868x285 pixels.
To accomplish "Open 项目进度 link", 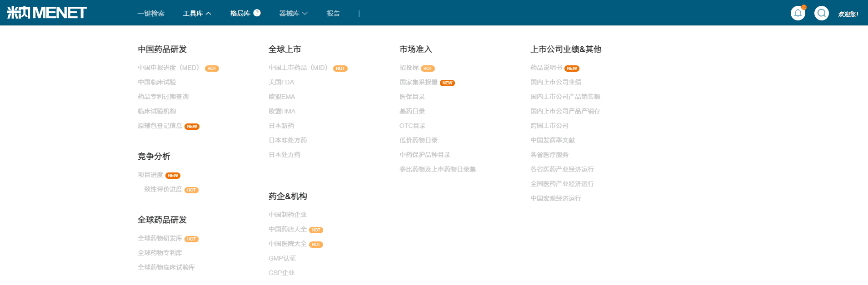I will (x=150, y=175).
